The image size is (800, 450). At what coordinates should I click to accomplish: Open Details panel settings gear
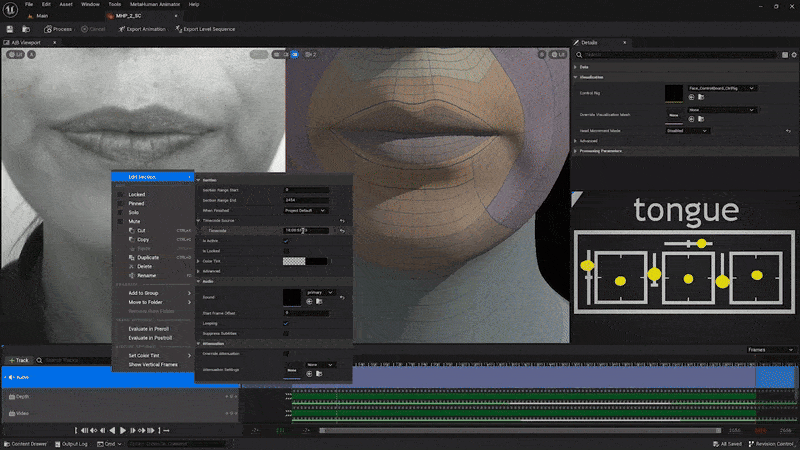pyautogui.click(x=794, y=55)
